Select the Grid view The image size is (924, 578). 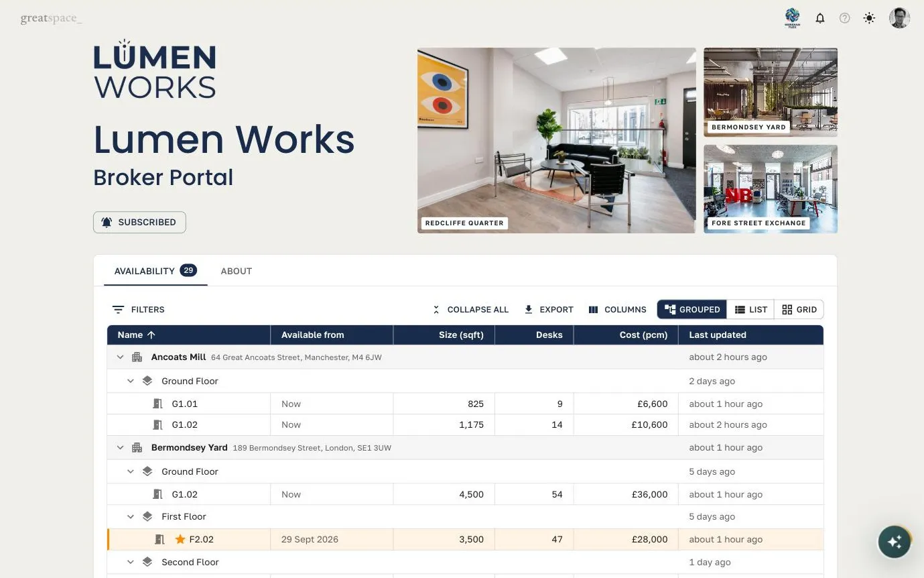[x=799, y=310]
